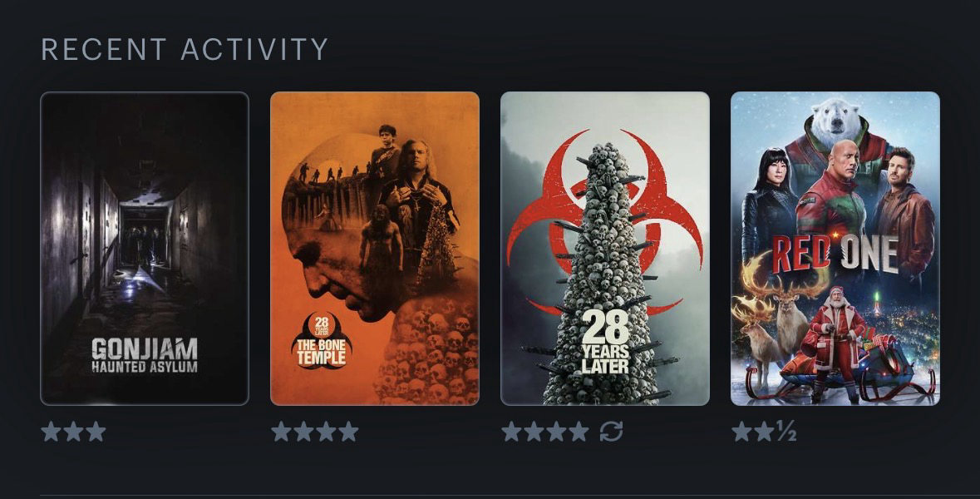Open the Red One movie poster

click(x=835, y=248)
